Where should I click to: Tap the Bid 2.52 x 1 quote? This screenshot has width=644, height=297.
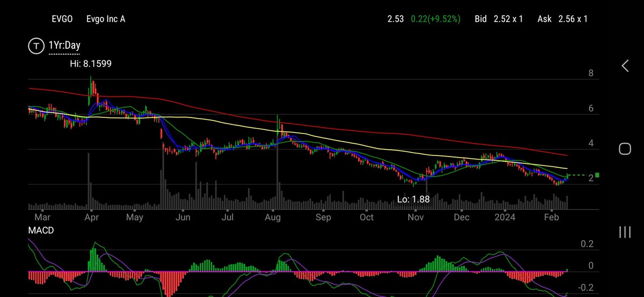(x=499, y=19)
